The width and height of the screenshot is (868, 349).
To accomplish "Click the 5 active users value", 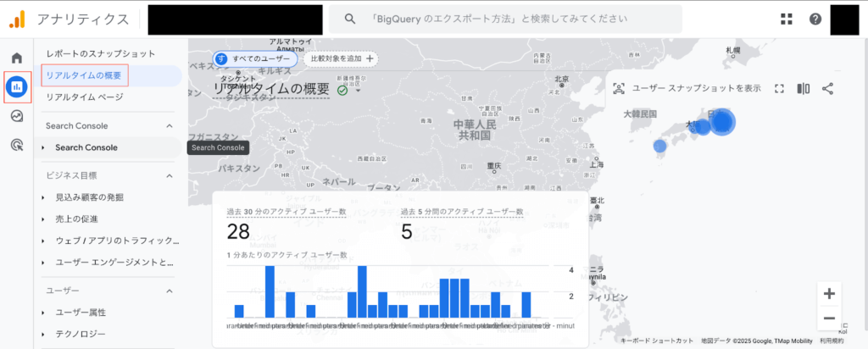I will point(407,232).
